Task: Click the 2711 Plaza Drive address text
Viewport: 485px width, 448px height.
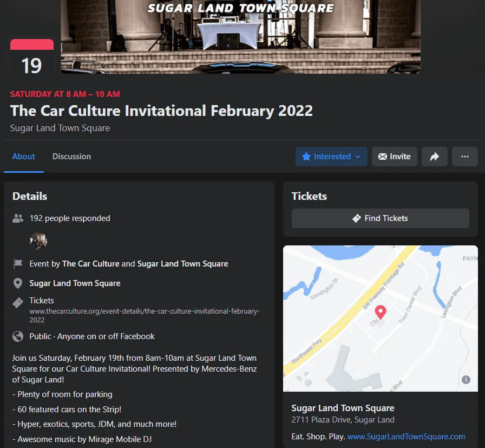Action: (x=343, y=420)
